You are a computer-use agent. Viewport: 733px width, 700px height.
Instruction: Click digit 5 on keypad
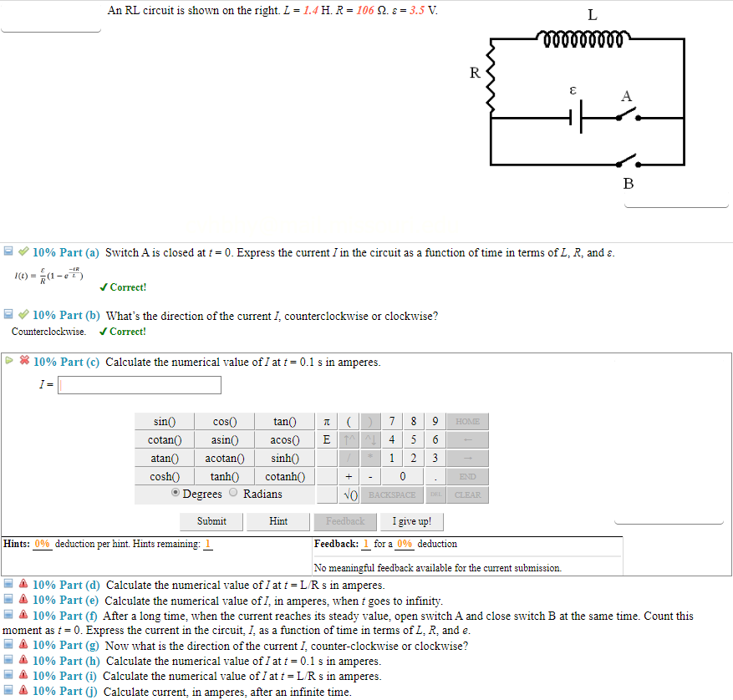click(x=414, y=439)
